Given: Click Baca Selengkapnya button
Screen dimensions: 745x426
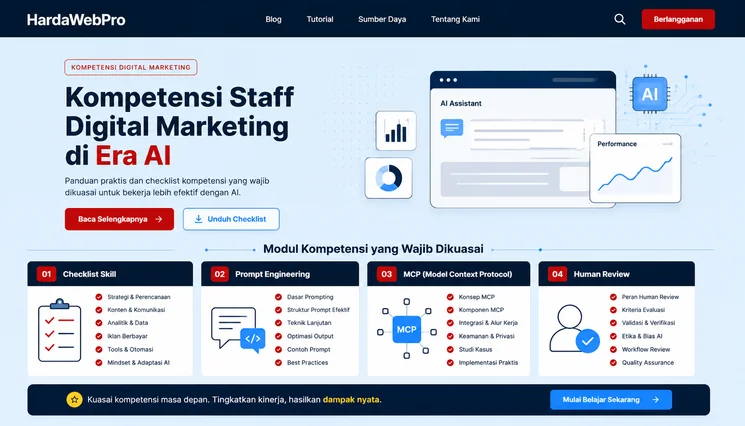Looking at the screenshot, I should coord(119,219).
